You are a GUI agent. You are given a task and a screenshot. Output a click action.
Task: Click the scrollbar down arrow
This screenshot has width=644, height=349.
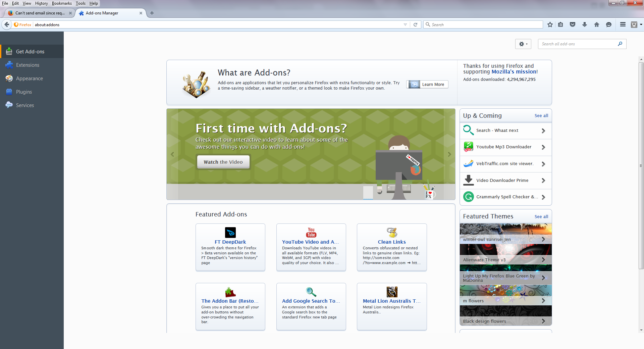(x=641, y=330)
